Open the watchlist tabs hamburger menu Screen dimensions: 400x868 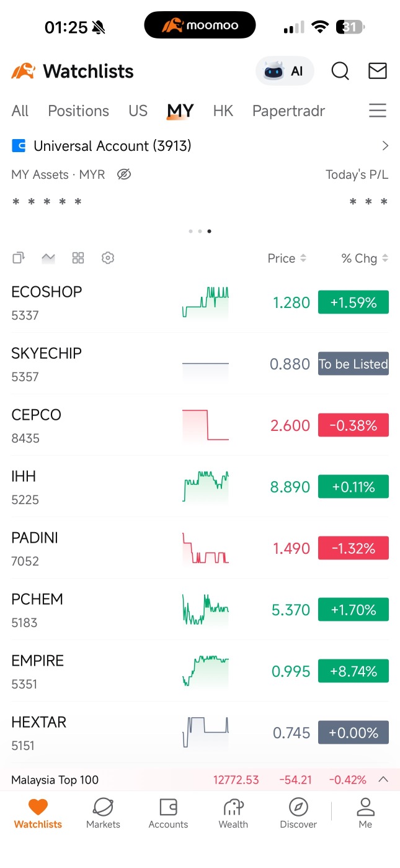378,111
